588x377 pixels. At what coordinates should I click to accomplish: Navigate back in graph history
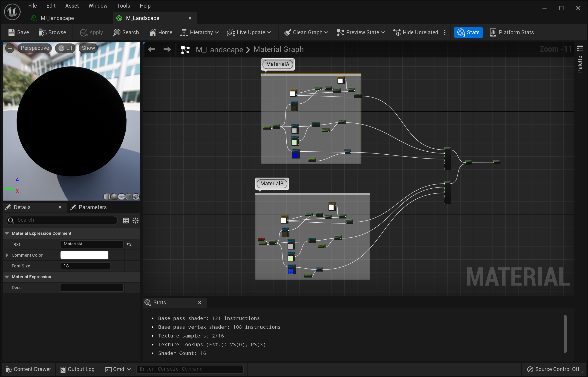coord(151,49)
